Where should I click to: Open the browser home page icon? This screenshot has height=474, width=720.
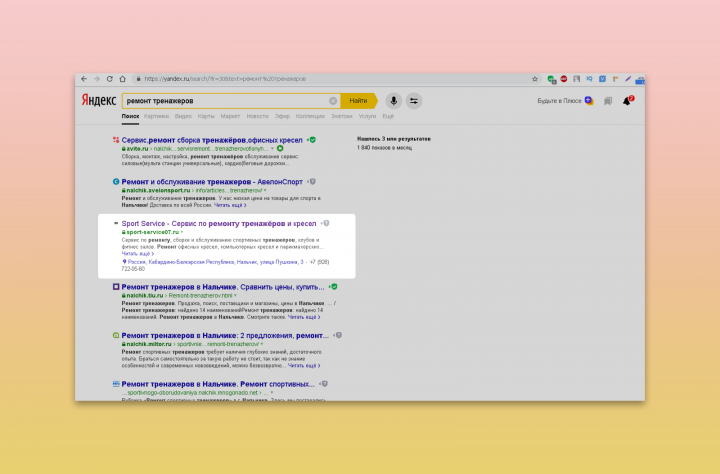pyautogui.click(x=123, y=79)
